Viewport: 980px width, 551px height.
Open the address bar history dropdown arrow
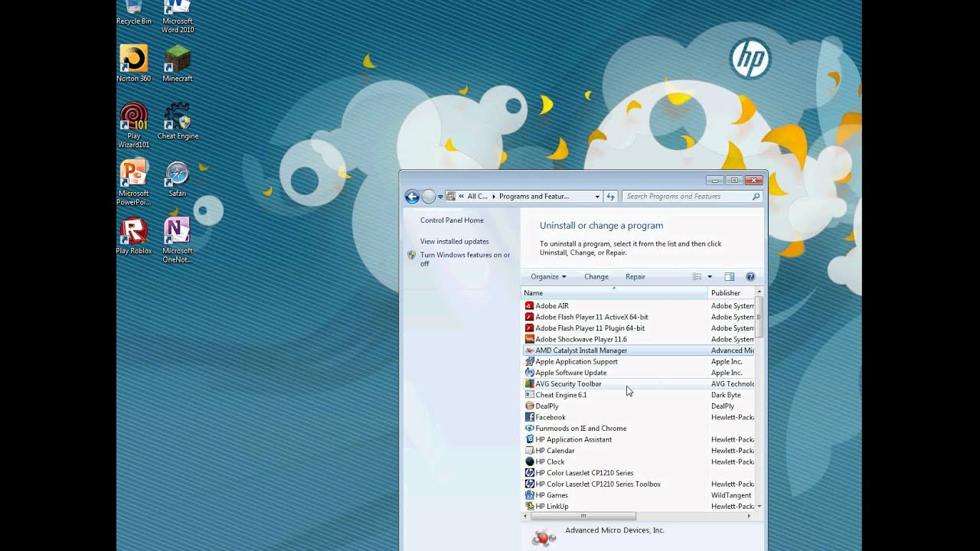pyautogui.click(x=597, y=197)
